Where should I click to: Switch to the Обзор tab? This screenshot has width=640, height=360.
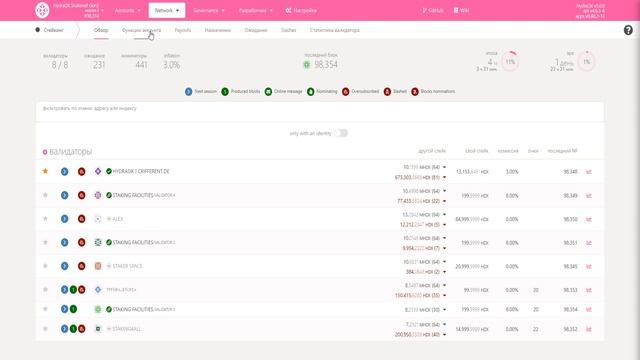(101, 30)
